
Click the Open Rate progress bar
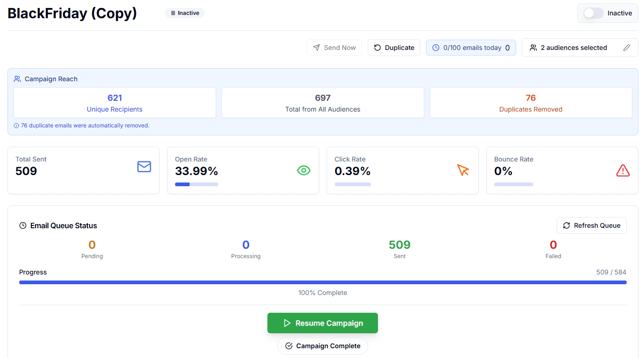point(196,184)
